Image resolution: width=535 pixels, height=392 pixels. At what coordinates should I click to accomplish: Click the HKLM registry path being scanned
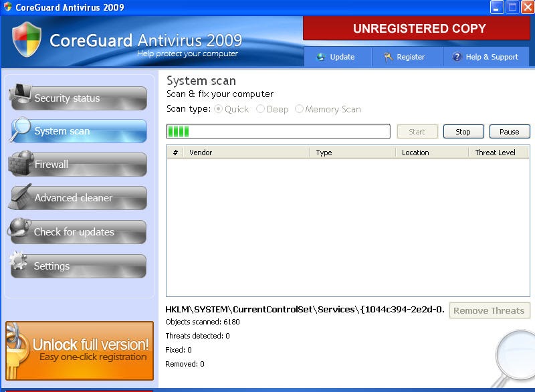coord(305,310)
